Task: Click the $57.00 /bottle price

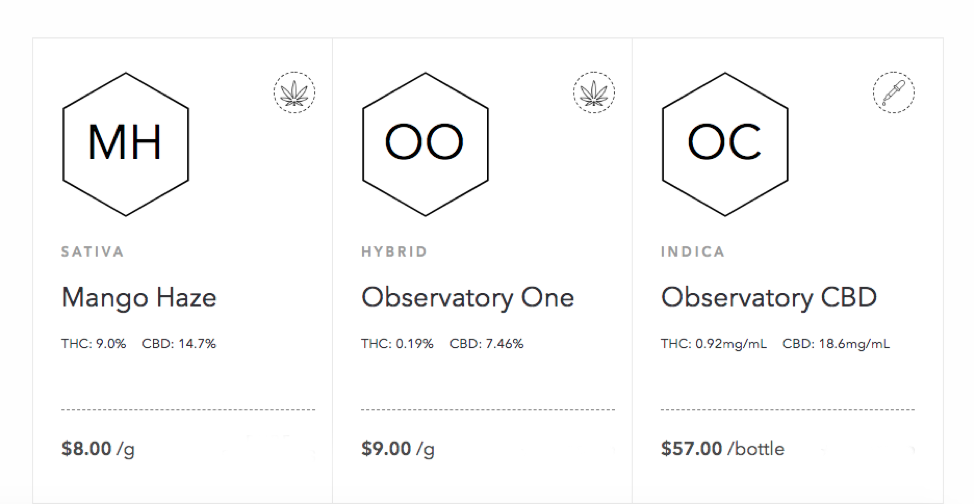Action: pyautogui.click(x=722, y=449)
